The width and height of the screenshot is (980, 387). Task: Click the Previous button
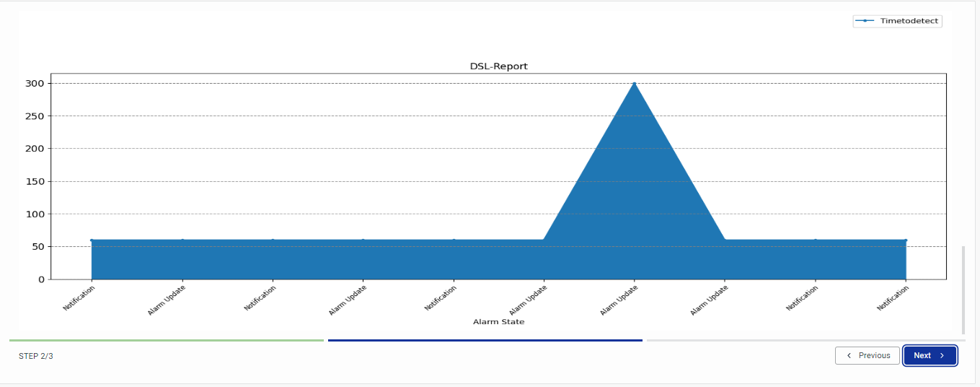pyautogui.click(x=867, y=356)
